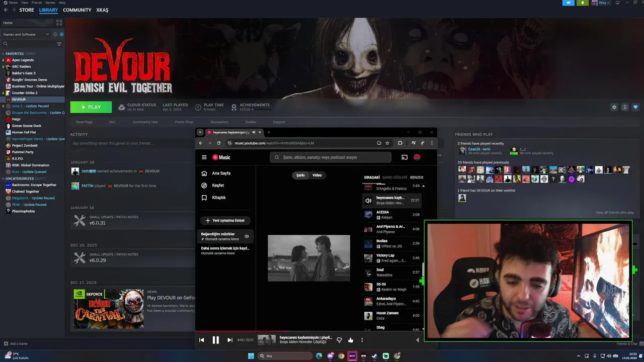This screenshot has width=644, height=362.
Task: Open Steam notifications bell icon
Action: tap(583, 3)
